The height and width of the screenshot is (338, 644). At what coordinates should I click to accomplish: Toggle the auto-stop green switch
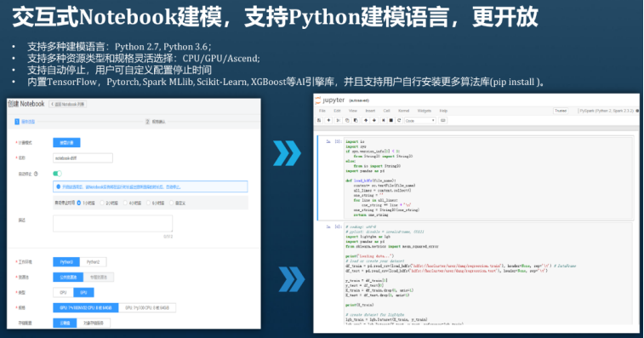point(57,174)
